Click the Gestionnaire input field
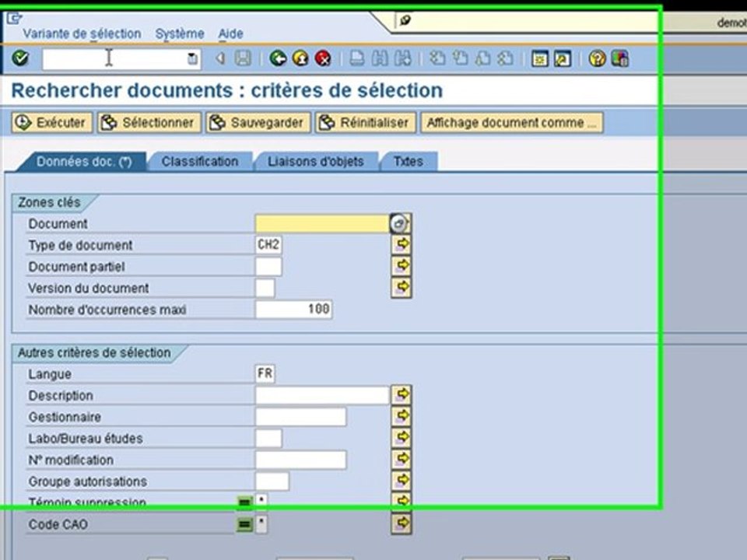Viewport: 747px width, 560px height. [x=301, y=417]
